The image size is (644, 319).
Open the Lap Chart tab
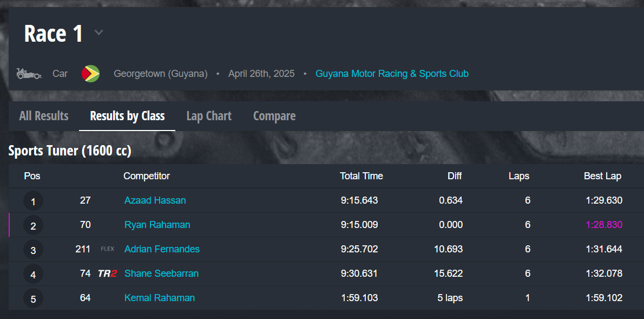coord(209,116)
